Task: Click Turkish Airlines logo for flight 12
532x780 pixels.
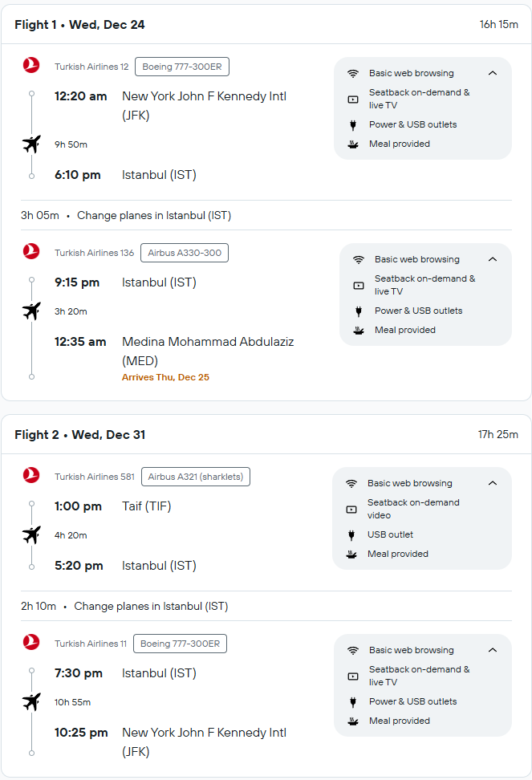Action: click(31, 65)
